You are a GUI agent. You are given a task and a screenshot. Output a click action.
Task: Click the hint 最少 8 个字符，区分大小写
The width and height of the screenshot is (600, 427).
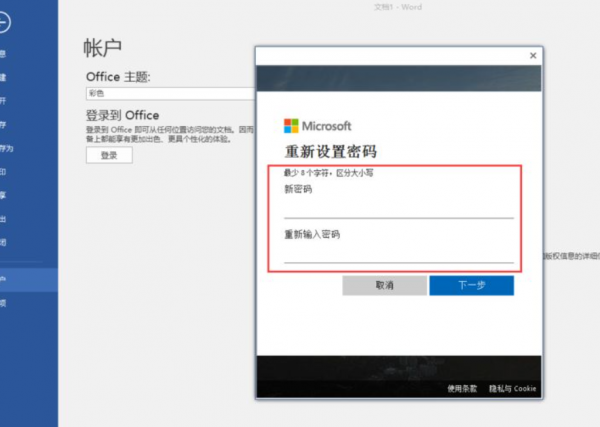pyautogui.click(x=328, y=173)
